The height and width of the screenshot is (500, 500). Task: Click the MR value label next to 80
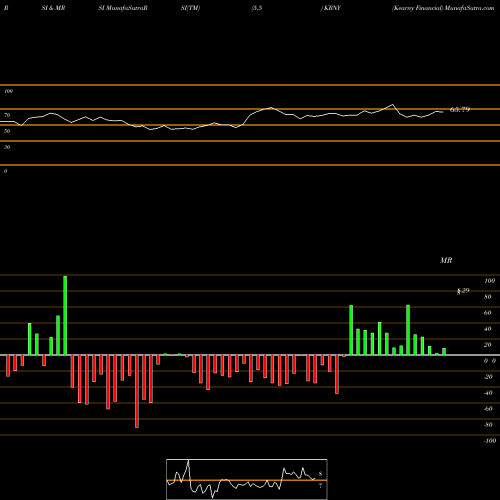pyautogui.click(x=463, y=291)
